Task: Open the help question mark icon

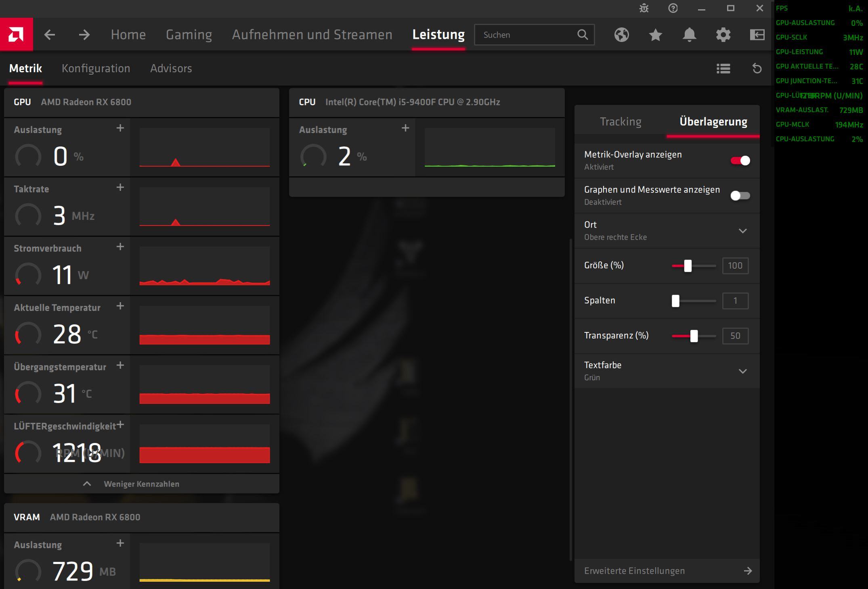Action: [673, 8]
